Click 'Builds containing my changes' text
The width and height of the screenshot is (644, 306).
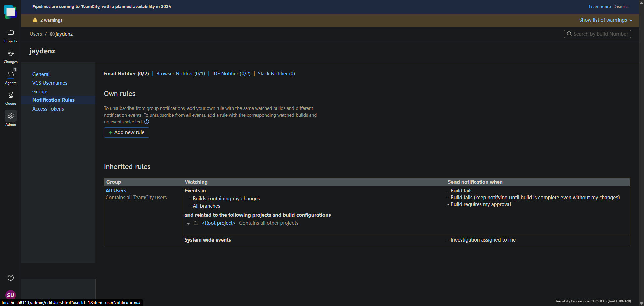226,199
